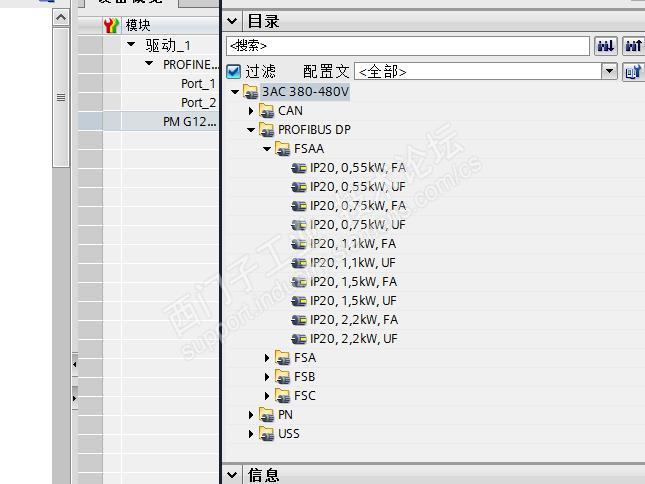Screen dimensions: 645x484
Task: Collapse the FSAA folder node
Action: 267,149
